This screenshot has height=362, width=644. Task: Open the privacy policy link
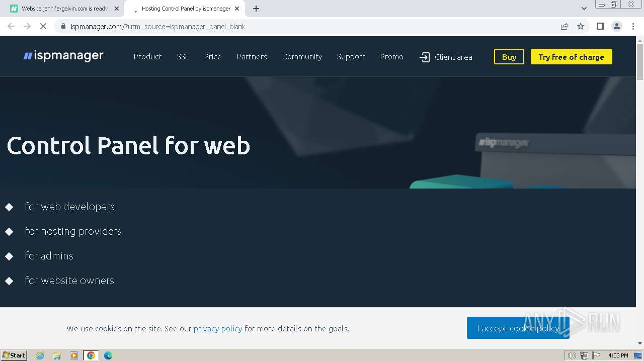click(x=218, y=328)
